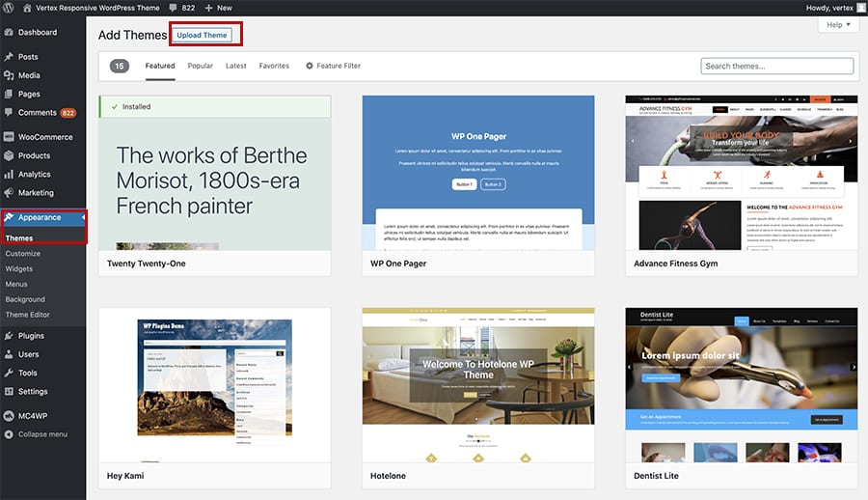Open the Customize submenu item
The width and height of the screenshot is (868, 500).
point(23,253)
